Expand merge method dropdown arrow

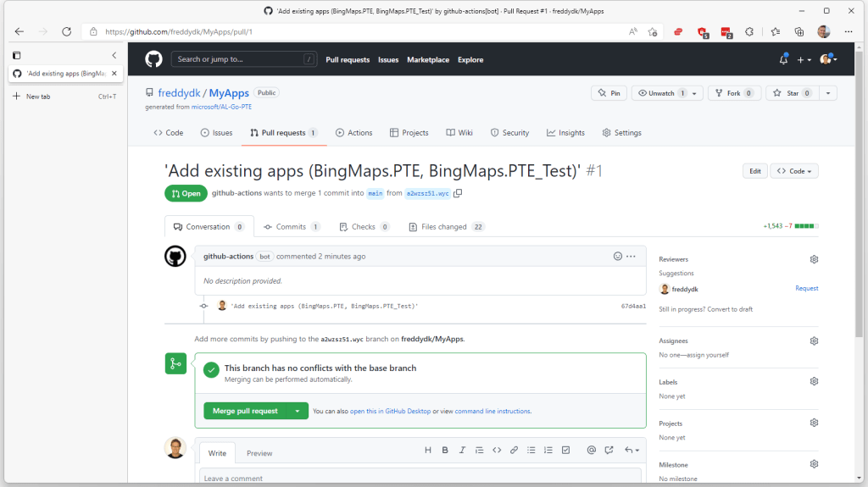click(298, 411)
